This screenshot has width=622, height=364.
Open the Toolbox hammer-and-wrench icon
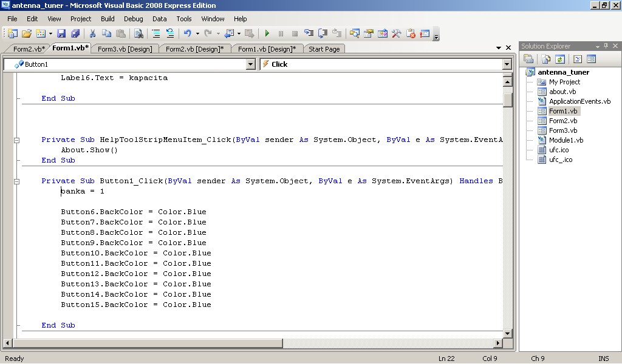(397, 34)
